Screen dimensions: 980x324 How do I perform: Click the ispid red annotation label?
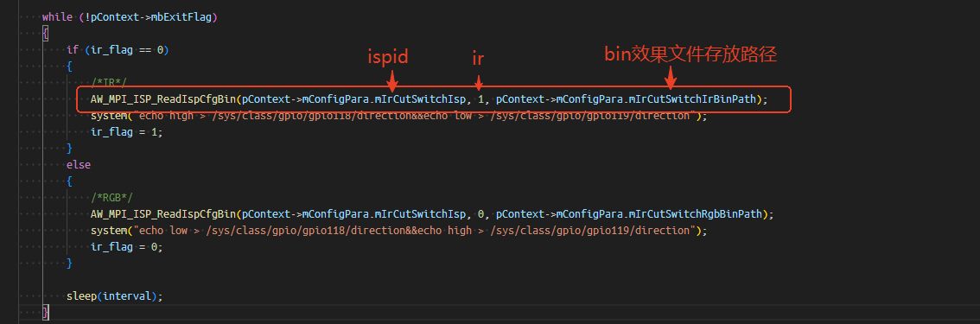[x=387, y=57]
